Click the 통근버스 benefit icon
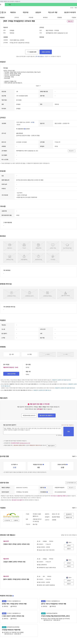Viewport: 77px width, 644px height. [x=10, y=246]
